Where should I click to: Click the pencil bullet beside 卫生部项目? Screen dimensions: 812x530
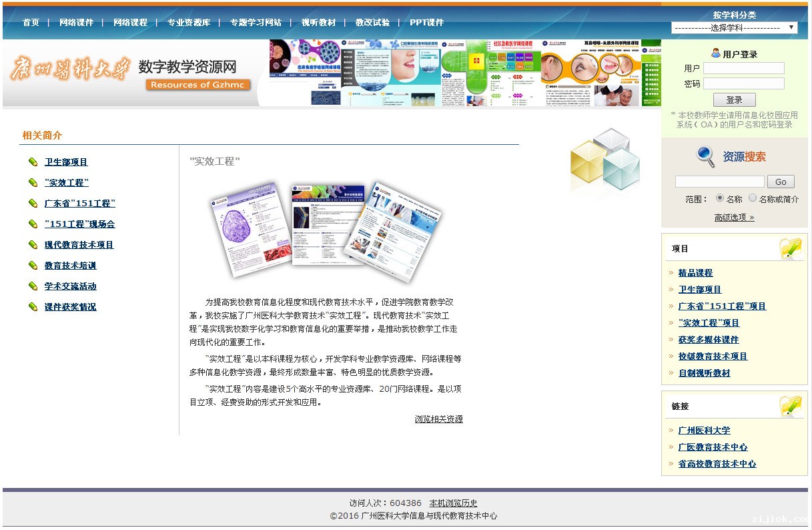coord(33,162)
